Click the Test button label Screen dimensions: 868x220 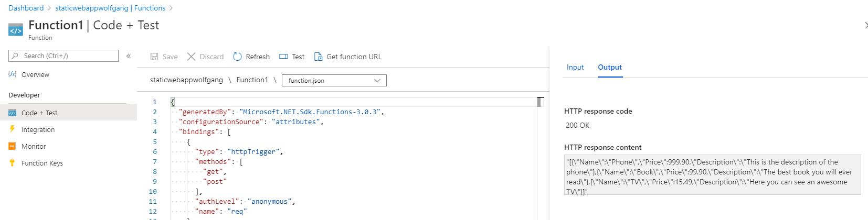point(298,57)
